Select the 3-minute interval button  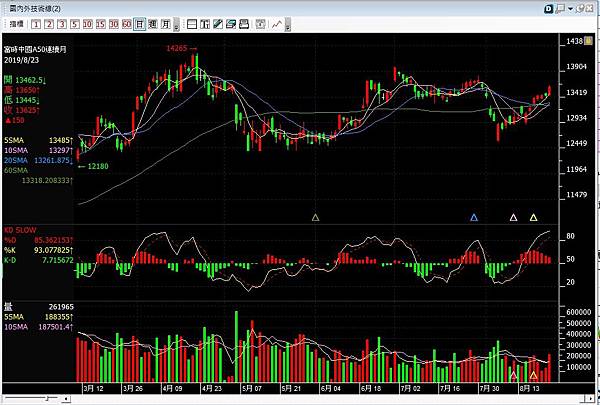pos(62,24)
